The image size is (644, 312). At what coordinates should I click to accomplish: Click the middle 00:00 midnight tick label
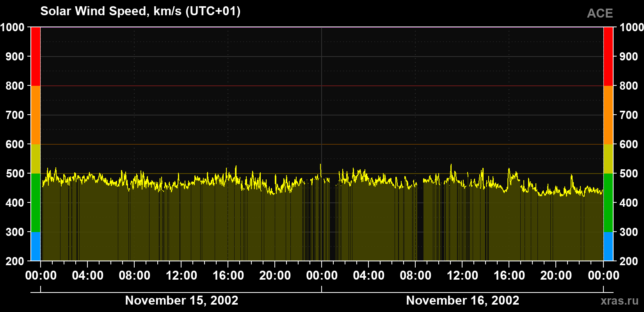322,275
